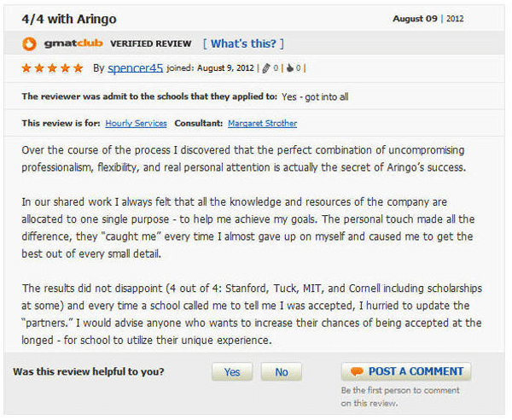512x420 pixels.
Task: Open the Hourly Services link
Action: click(136, 124)
